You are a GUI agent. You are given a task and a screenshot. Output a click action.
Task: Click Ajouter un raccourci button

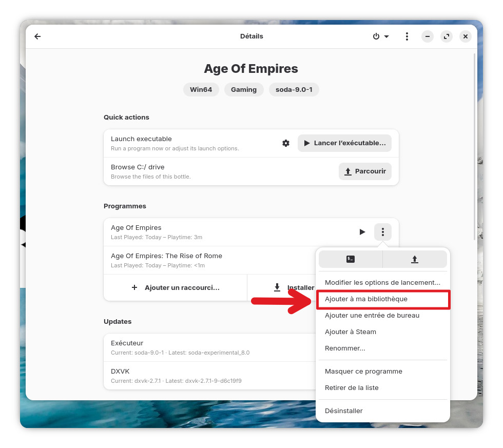(176, 288)
